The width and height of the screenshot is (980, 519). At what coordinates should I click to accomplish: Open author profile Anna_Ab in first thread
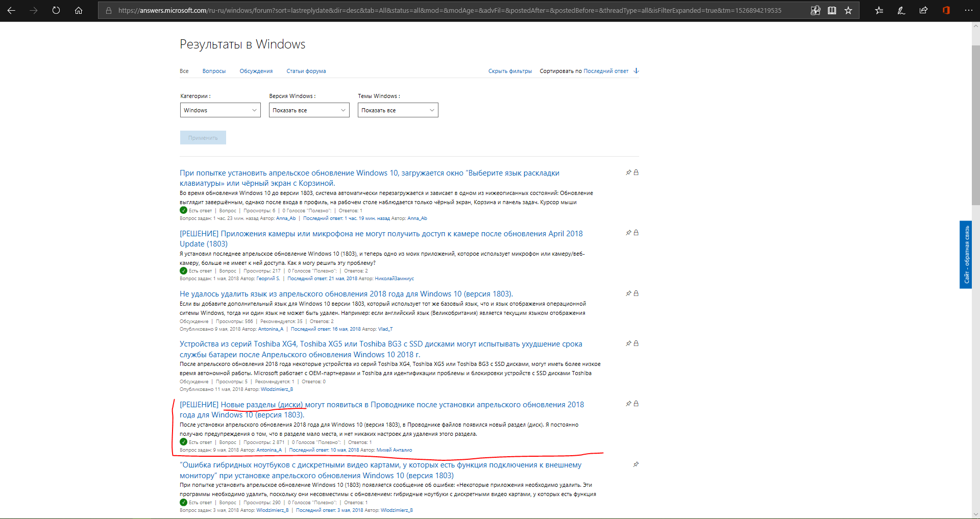pyautogui.click(x=286, y=218)
